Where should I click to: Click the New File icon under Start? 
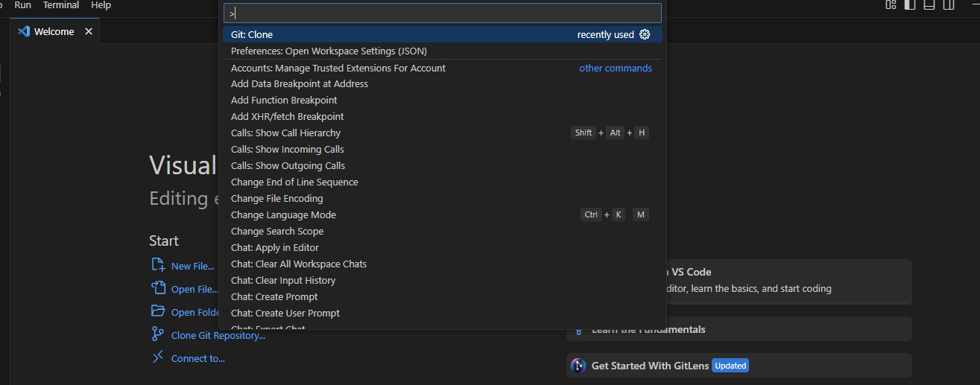[x=158, y=264]
